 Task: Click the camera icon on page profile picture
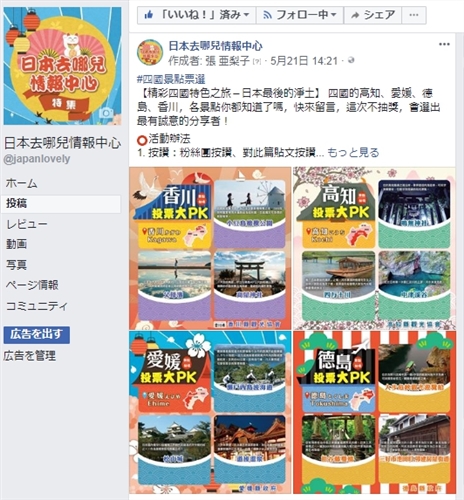coord(106,114)
